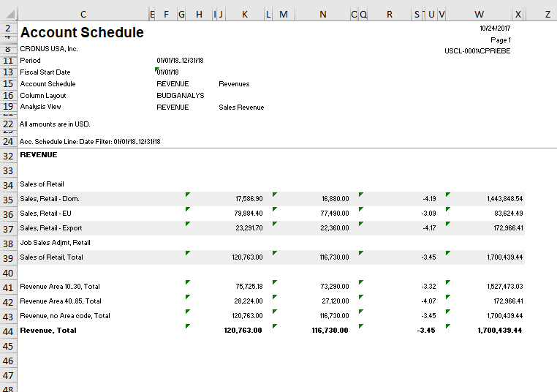Click row header 39
The image size is (557, 392).
(7, 257)
